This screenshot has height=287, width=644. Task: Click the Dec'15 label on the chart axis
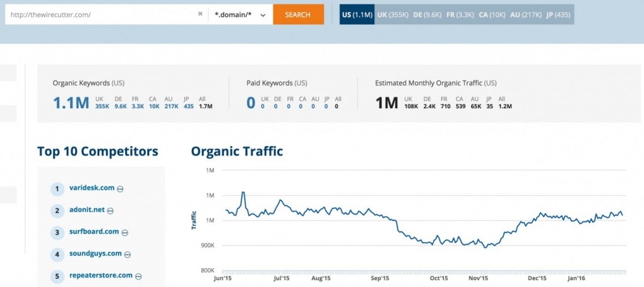[537, 278]
